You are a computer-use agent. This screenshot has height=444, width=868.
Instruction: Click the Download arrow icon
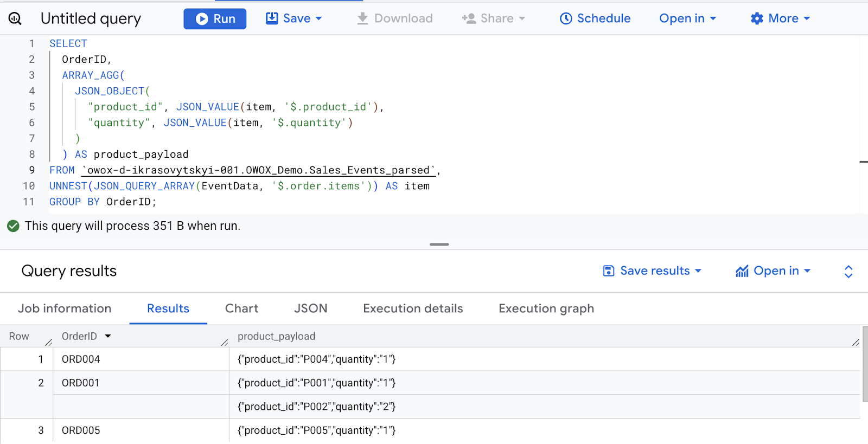(x=362, y=18)
